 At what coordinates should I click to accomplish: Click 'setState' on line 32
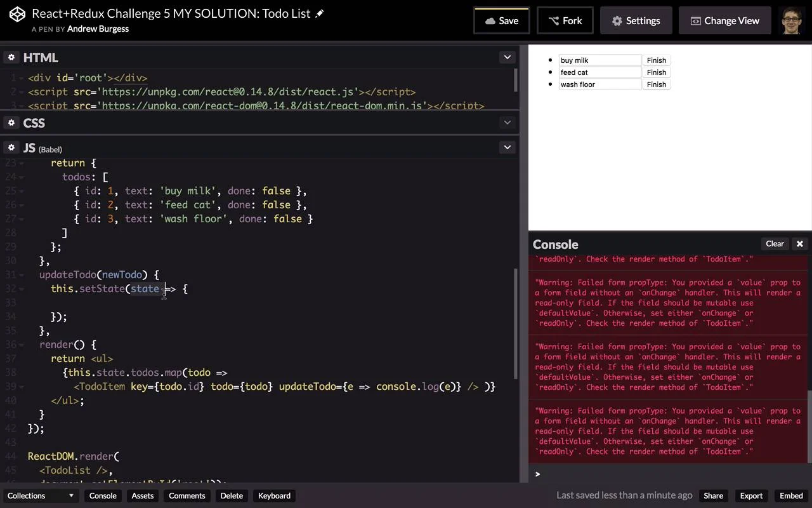pyautogui.click(x=102, y=289)
